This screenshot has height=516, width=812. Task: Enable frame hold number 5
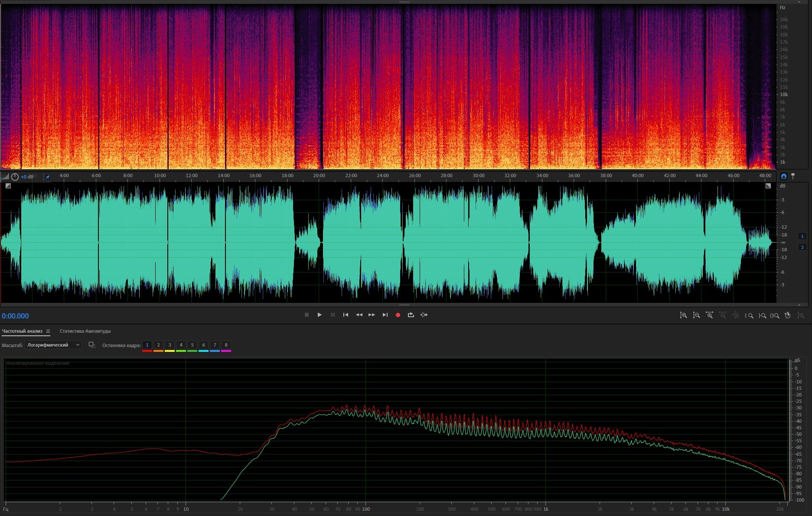[x=192, y=345]
